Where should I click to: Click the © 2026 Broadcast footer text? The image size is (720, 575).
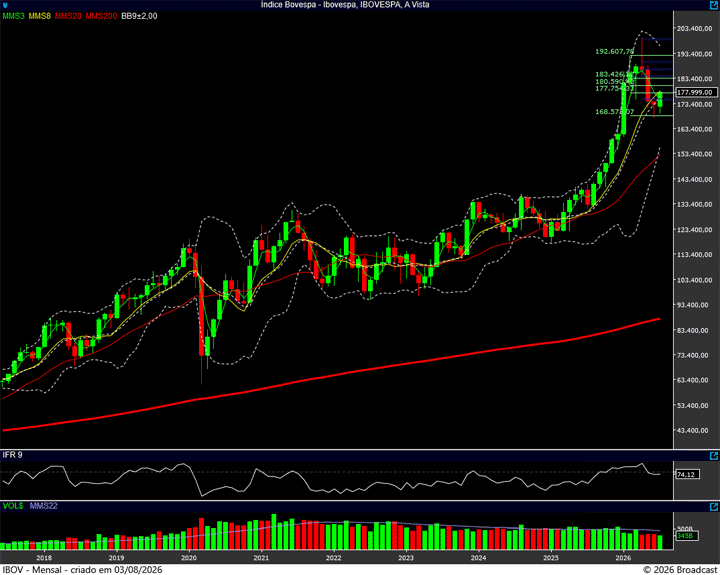680,570
